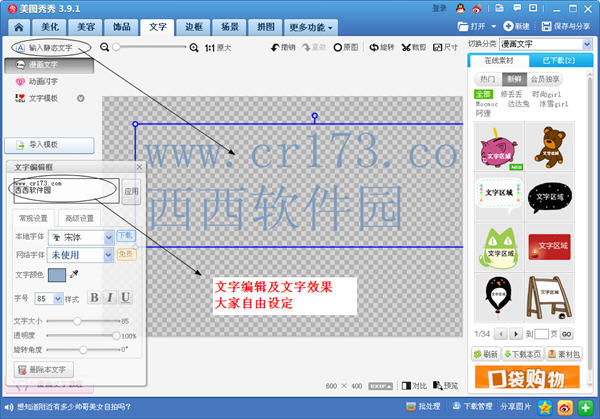Select 动画闪字 in left panel

(x=37, y=82)
